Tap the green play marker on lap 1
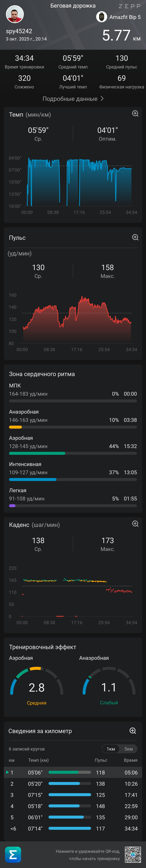 pyautogui.click(x=7, y=772)
